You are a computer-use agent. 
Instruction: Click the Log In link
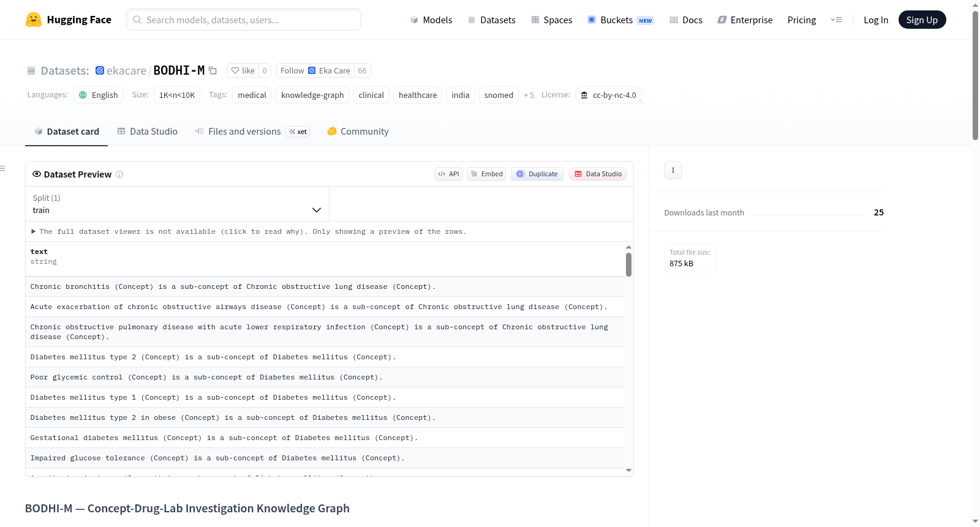click(x=876, y=20)
